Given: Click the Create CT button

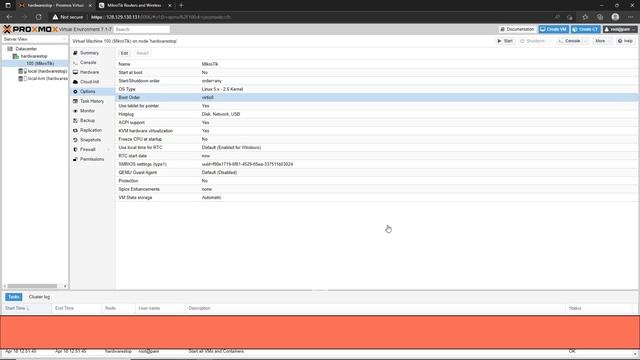Looking at the screenshot, I should coord(586,29).
